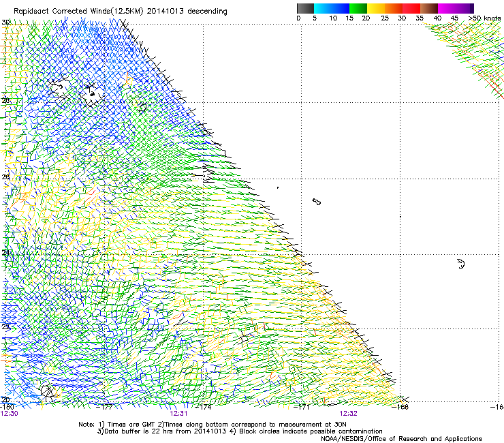Click the '>50 knots' legend label
The height and width of the screenshot is (443, 504).
click(484, 18)
